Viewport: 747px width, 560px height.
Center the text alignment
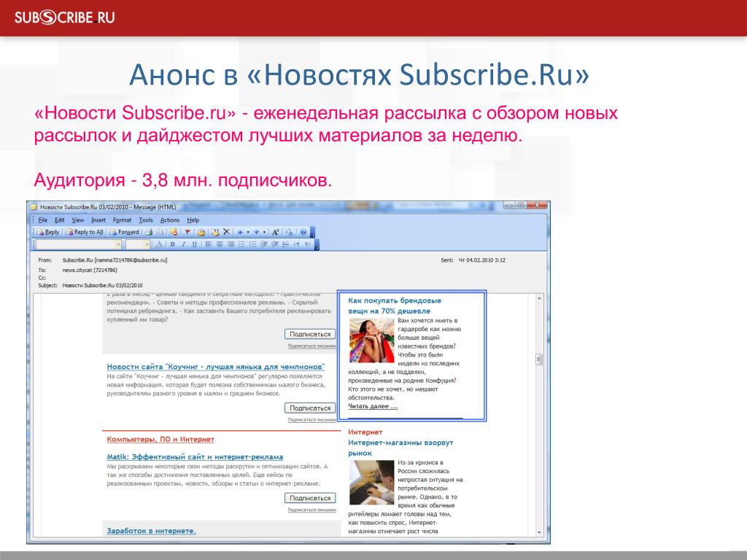(x=220, y=244)
